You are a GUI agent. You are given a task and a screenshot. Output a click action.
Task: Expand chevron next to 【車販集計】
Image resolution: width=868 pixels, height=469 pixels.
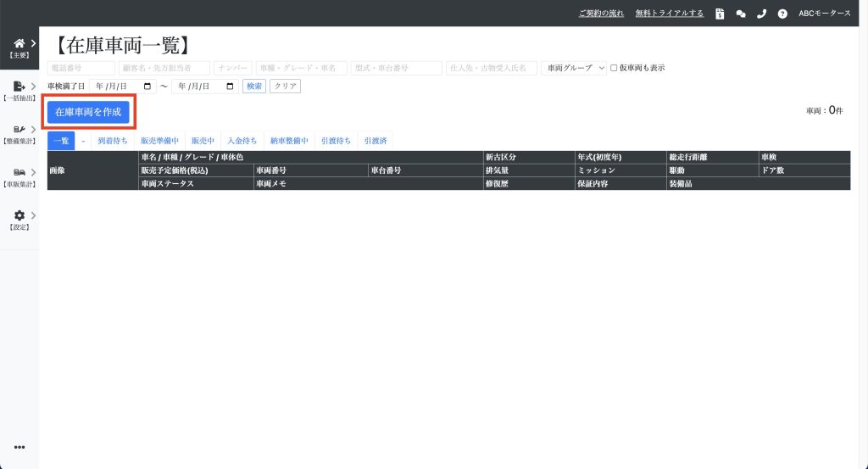tap(33, 172)
